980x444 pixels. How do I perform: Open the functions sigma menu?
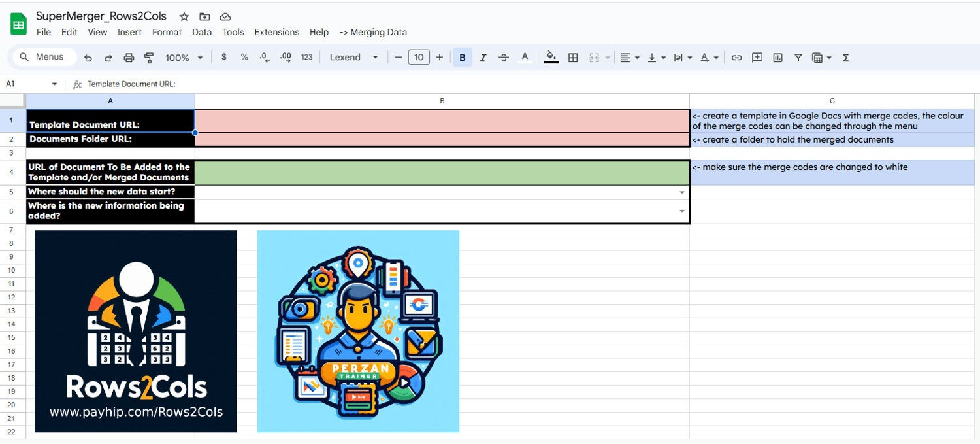click(x=845, y=58)
